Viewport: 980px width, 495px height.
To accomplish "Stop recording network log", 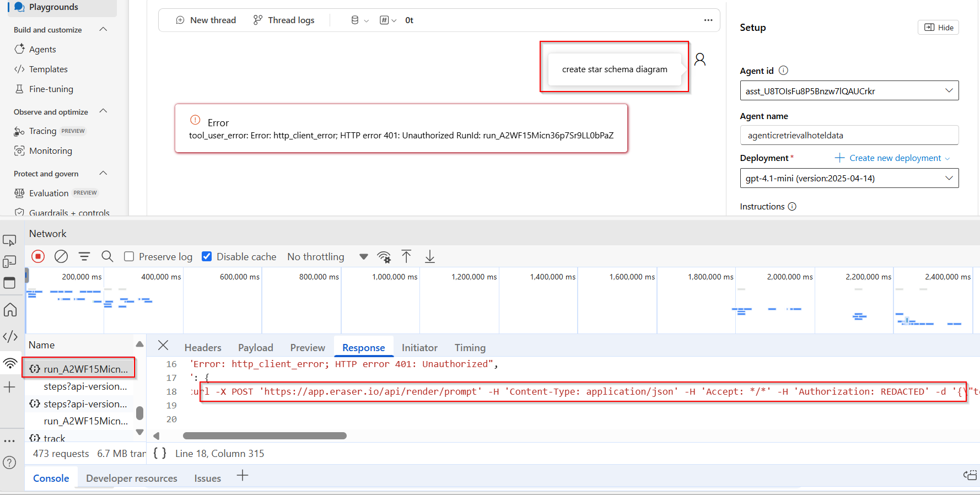I will tap(38, 256).
